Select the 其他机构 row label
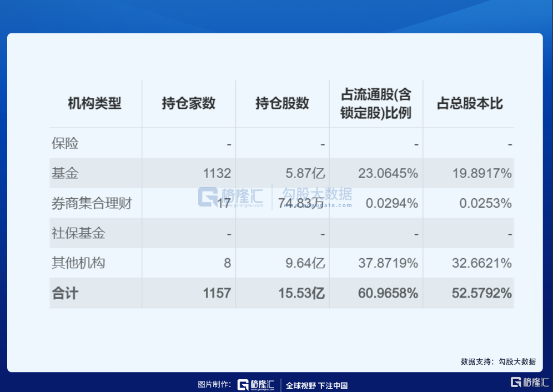 pyautogui.click(x=78, y=263)
